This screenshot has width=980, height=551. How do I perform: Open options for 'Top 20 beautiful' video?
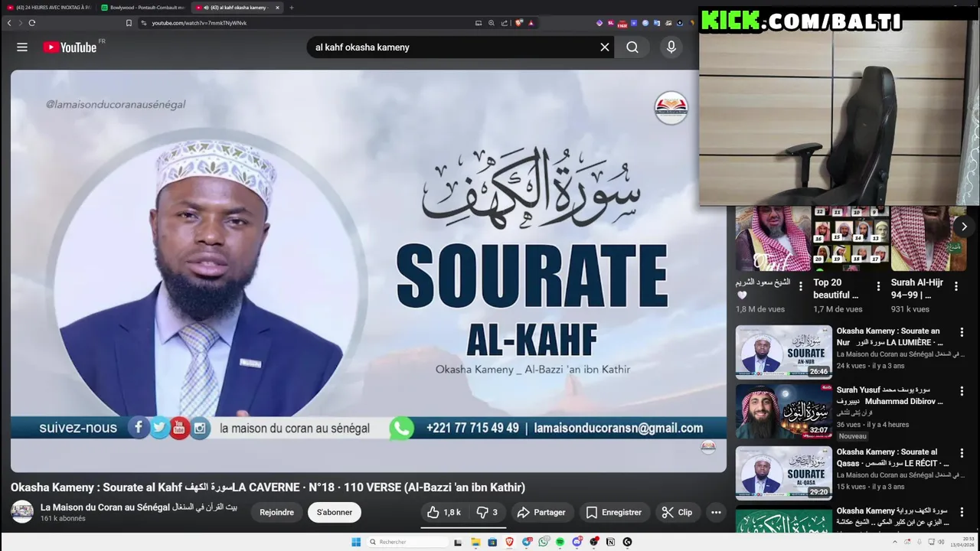[x=877, y=286]
